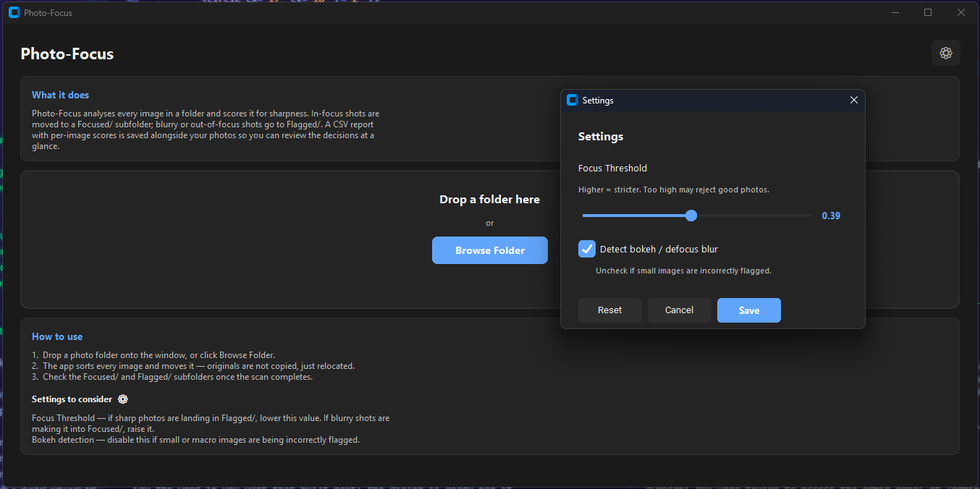Click the 0.39 threshold value
This screenshot has height=489, width=980.
(x=831, y=216)
